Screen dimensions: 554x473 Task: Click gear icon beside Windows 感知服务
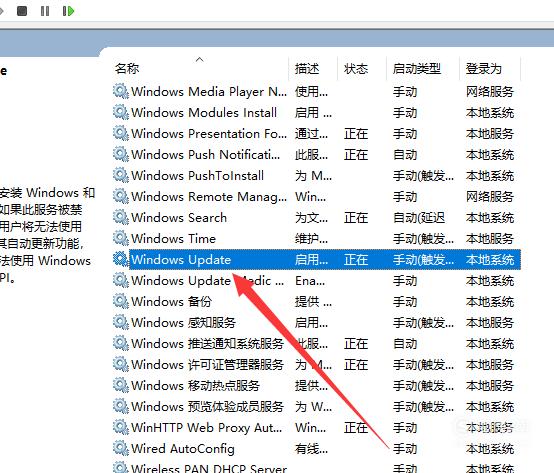[121, 322]
